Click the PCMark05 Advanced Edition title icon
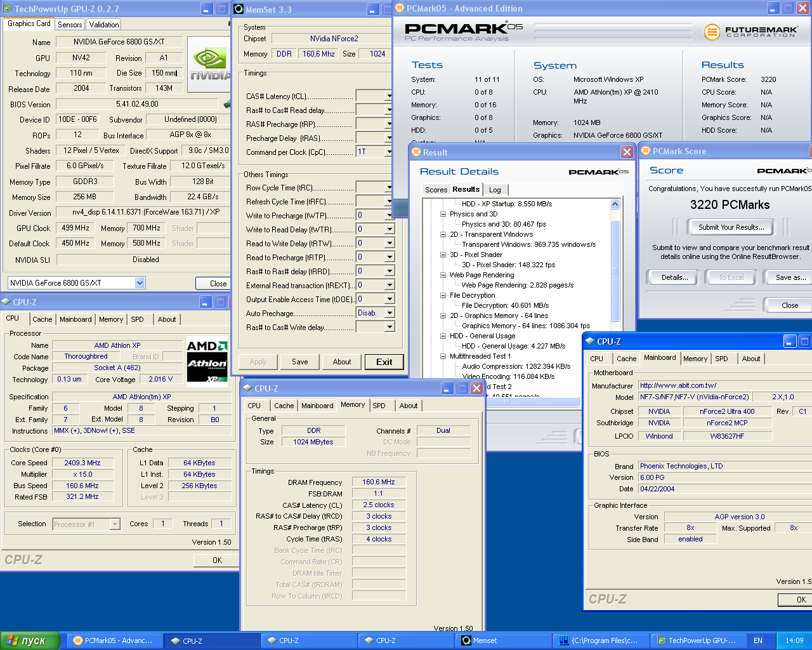Screen dimensions: 812x650 pos(400,8)
